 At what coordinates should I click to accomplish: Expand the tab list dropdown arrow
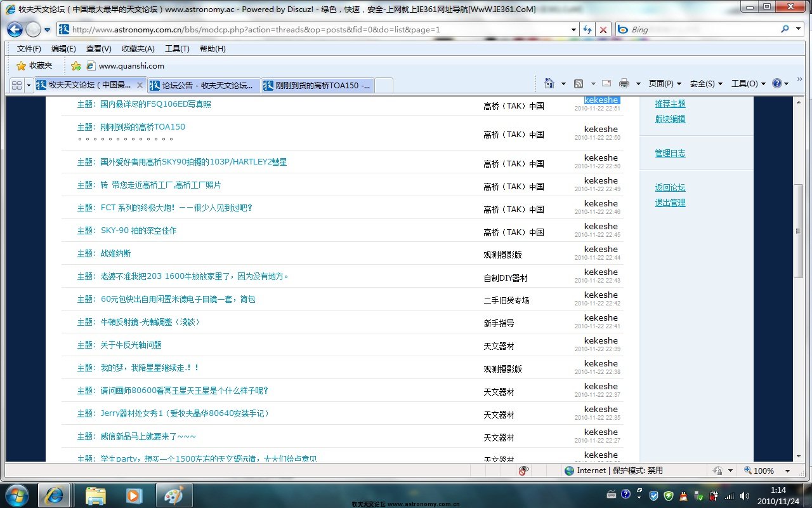pos(29,84)
